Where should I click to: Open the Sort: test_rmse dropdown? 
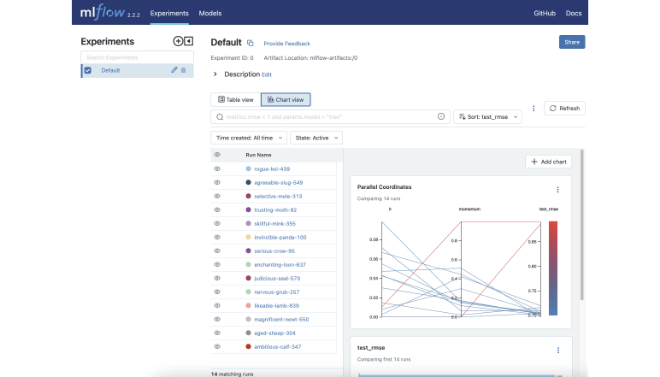487,117
